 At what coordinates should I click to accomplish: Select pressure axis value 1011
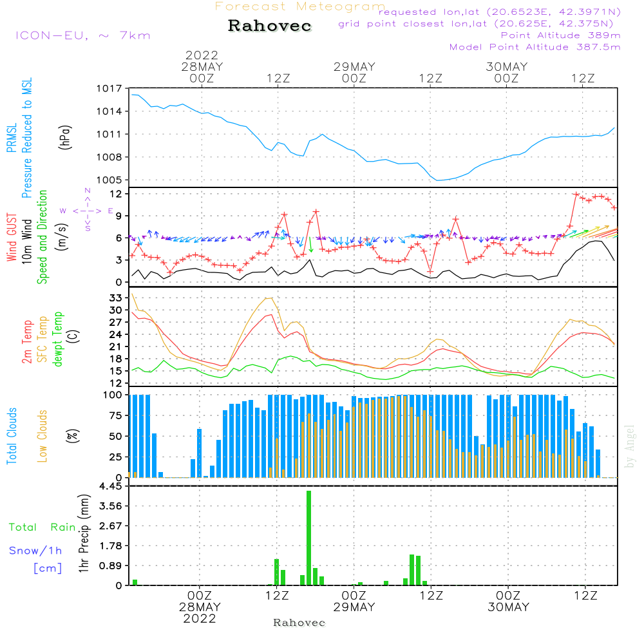pyautogui.click(x=109, y=135)
